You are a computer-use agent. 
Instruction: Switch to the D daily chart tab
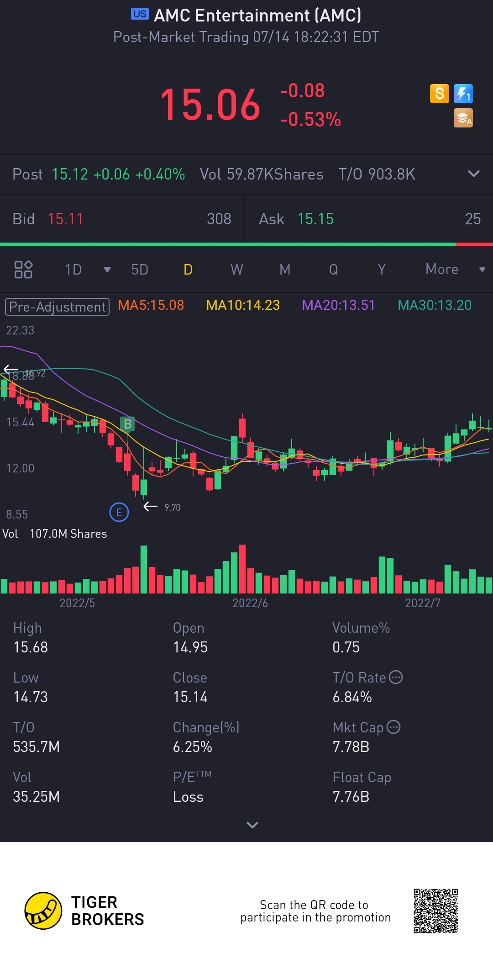188,270
